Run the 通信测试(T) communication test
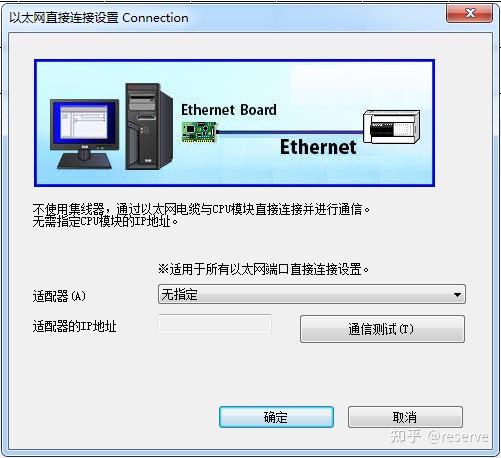This screenshot has height=458, width=501. (382, 329)
